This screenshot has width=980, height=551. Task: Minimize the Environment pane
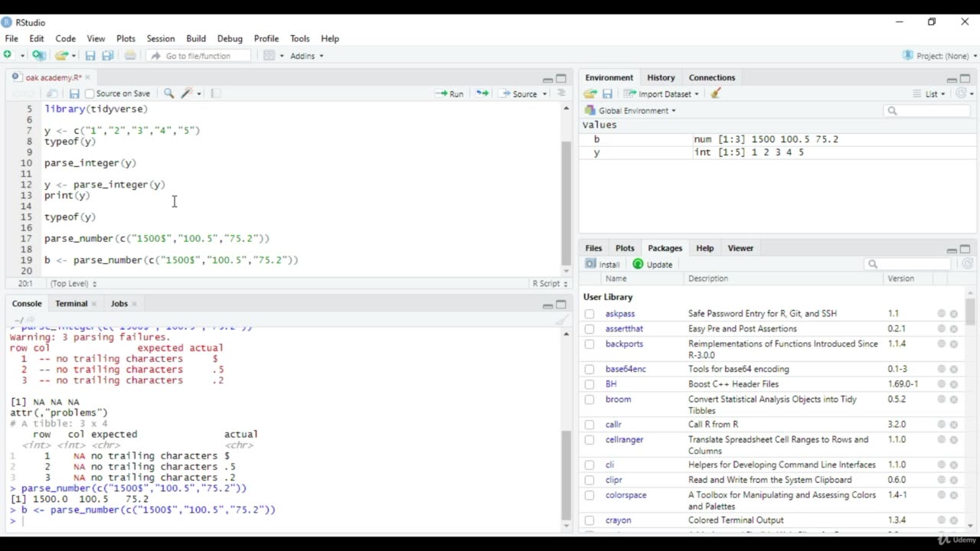tap(951, 78)
